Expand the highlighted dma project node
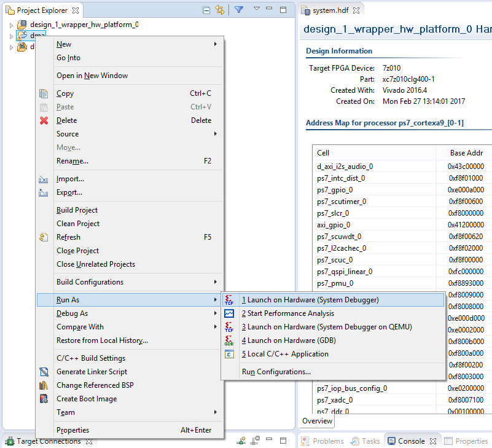 pyautogui.click(x=11, y=36)
